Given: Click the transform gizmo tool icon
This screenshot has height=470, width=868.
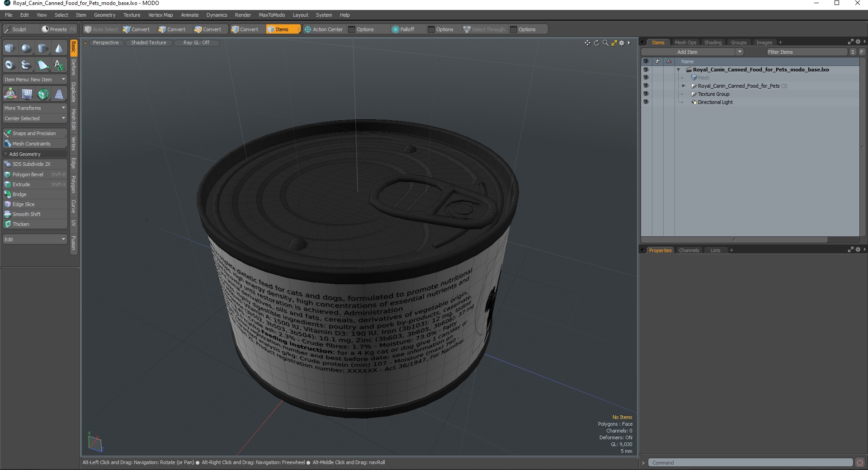Looking at the screenshot, I should pyautogui.click(x=10, y=94).
